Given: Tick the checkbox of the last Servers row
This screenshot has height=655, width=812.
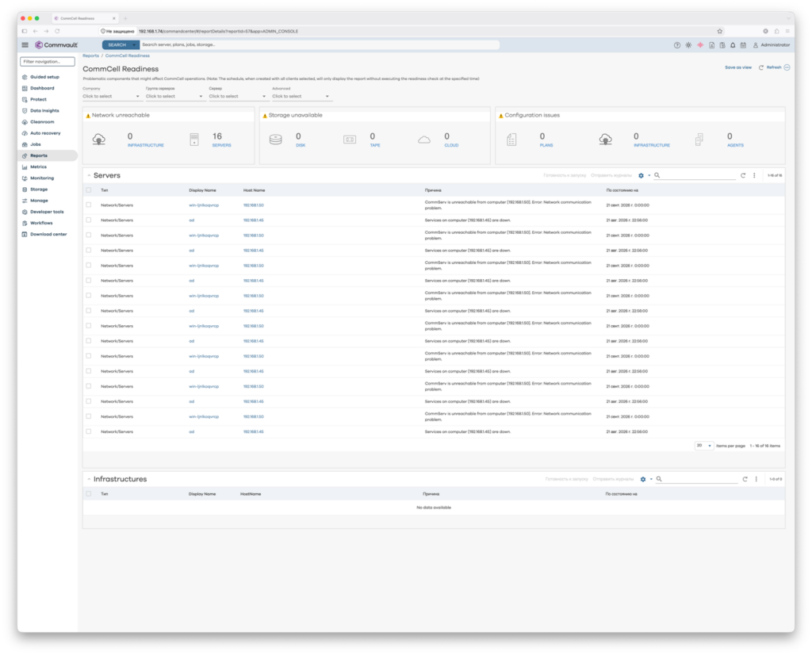Looking at the screenshot, I should coord(89,431).
